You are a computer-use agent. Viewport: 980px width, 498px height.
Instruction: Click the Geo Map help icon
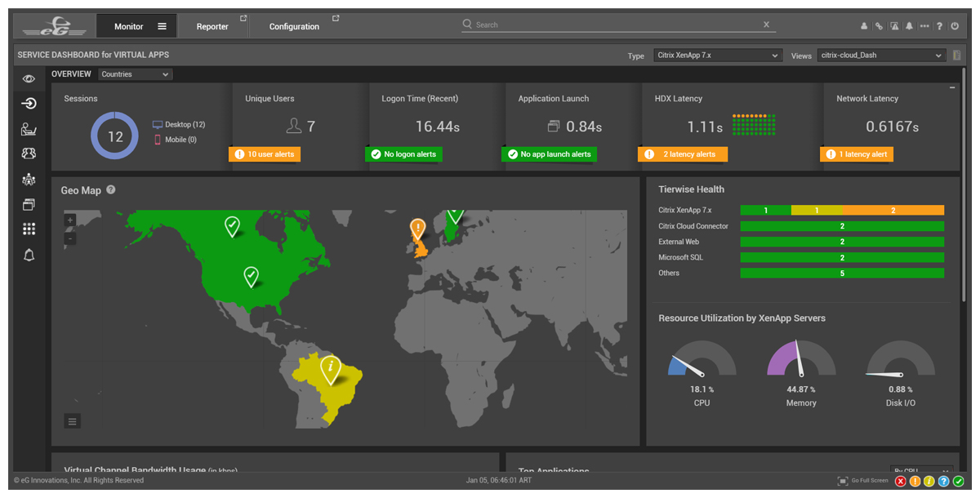point(111,190)
